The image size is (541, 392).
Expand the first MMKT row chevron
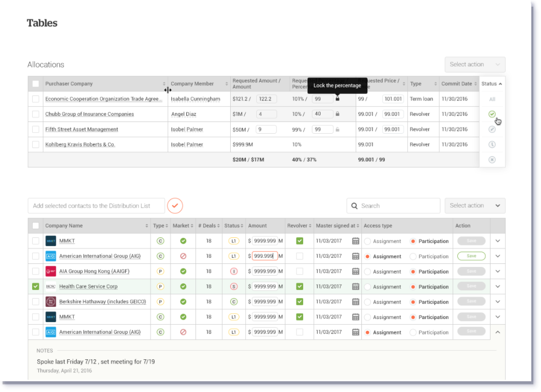point(498,241)
